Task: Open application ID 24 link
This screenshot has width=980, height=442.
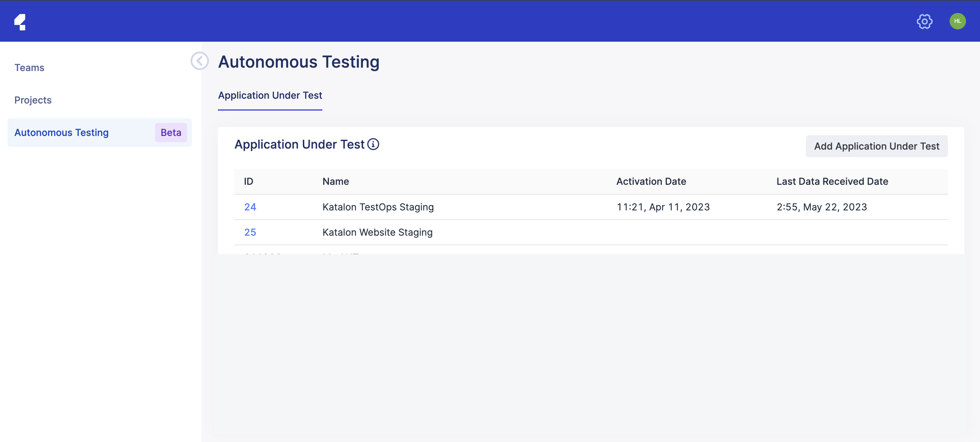Action: [250, 207]
